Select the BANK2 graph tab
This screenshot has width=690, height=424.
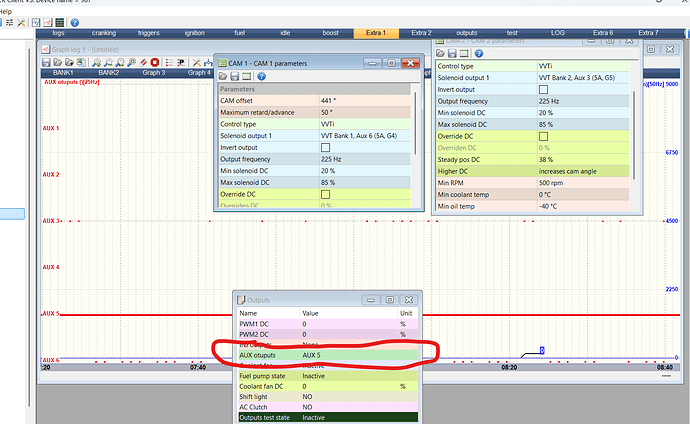109,73
